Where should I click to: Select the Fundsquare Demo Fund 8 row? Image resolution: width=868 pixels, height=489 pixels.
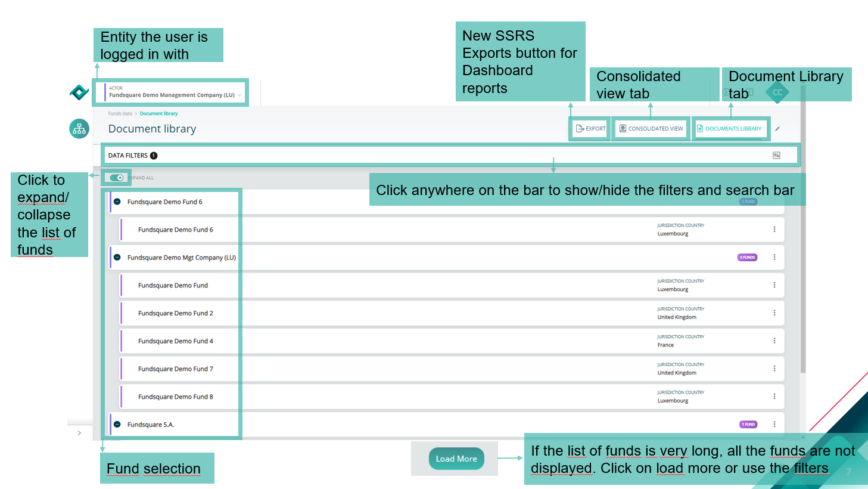click(x=452, y=397)
